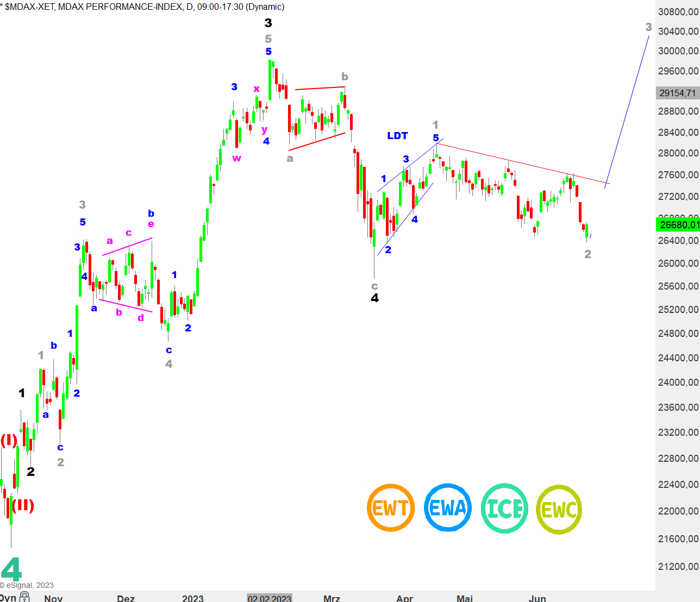Select the black 4 label under March low

pyautogui.click(x=374, y=298)
